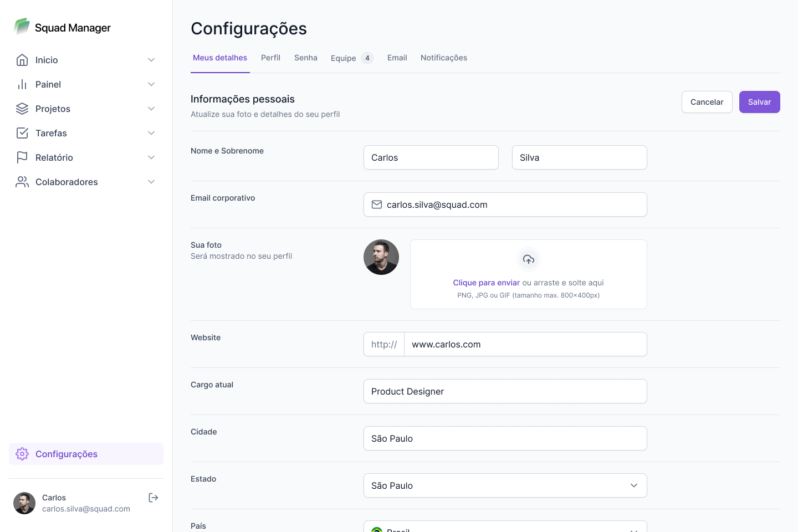The width and height of the screenshot is (798, 532).
Task: Click the Colaboradores people icon
Action: tap(22, 182)
